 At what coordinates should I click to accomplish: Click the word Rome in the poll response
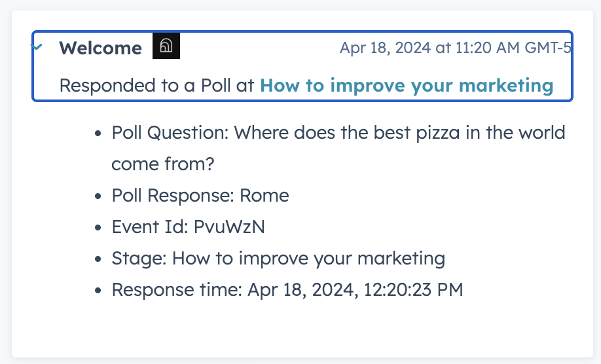pos(264,195)
